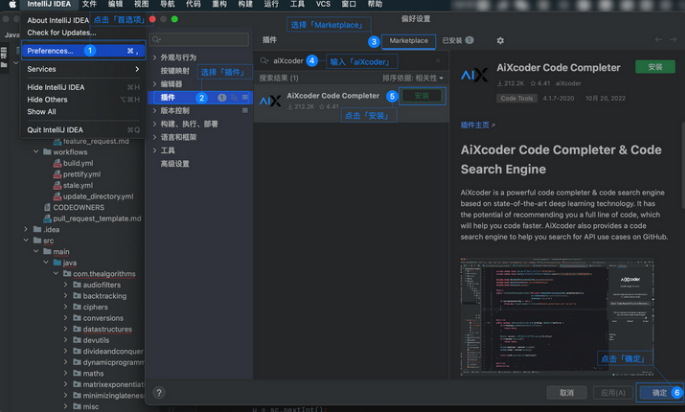Expand the 构建、执行、部署 settings group

[x=155, y=124]
